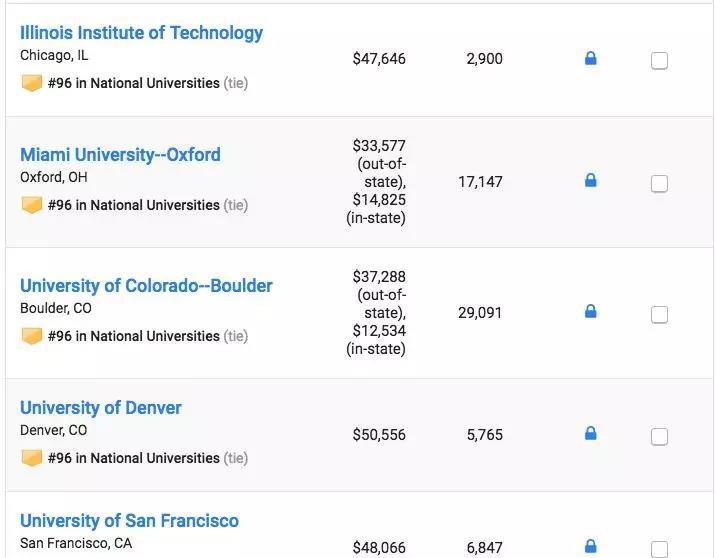
Task: Check the Illinois Institute of Technology compare box
Action: pyautogui.click(x=659, y=61)
